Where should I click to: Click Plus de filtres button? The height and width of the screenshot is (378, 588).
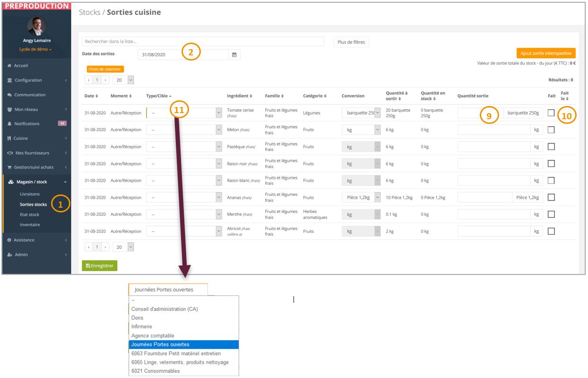click(351, 42)
